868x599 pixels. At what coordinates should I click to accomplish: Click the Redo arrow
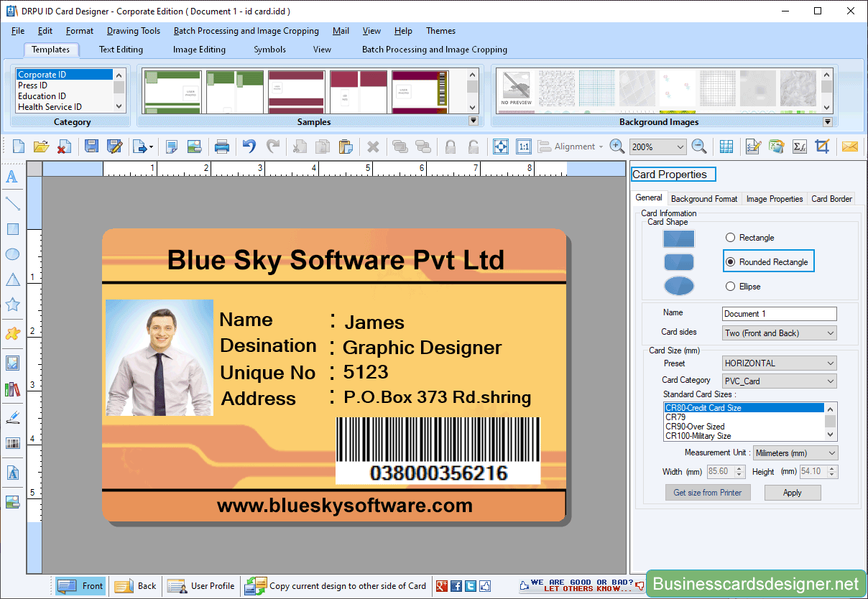pyautogui.click(x=273, y=147)
